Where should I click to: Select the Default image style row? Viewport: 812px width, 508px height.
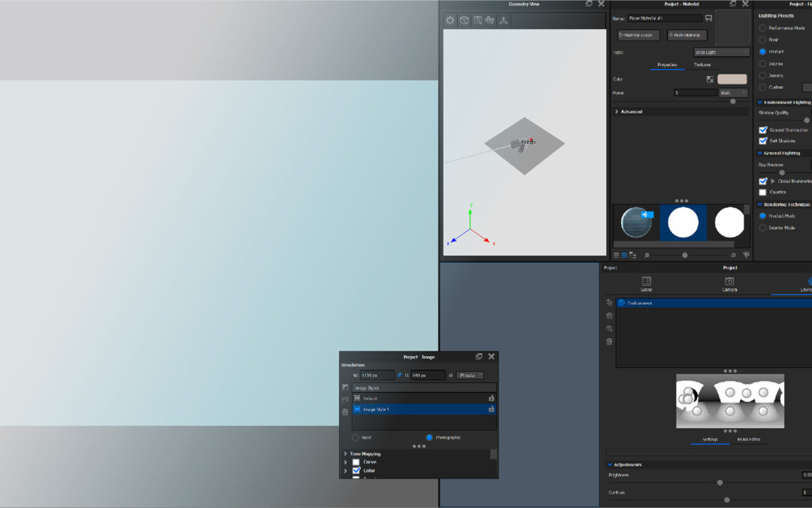423,398
